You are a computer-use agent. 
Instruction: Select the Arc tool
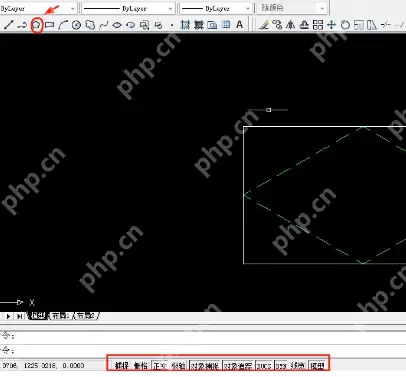click(x=63, y=25)
